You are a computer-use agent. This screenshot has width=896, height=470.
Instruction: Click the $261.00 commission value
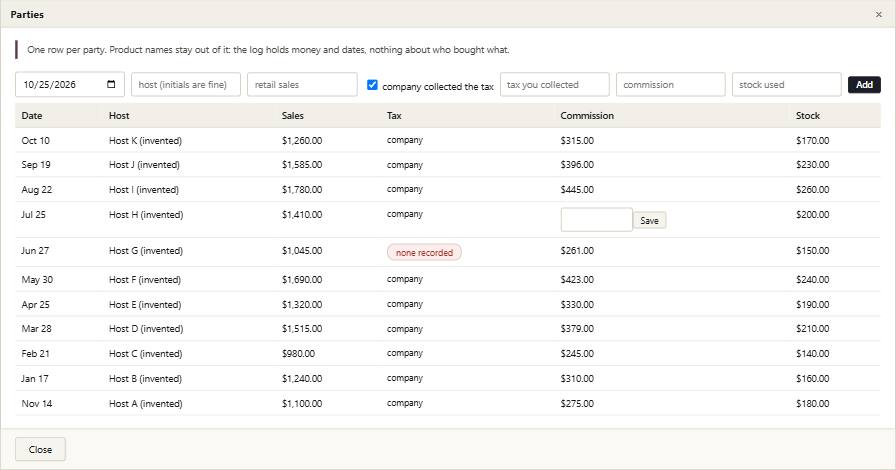[577, 251]
